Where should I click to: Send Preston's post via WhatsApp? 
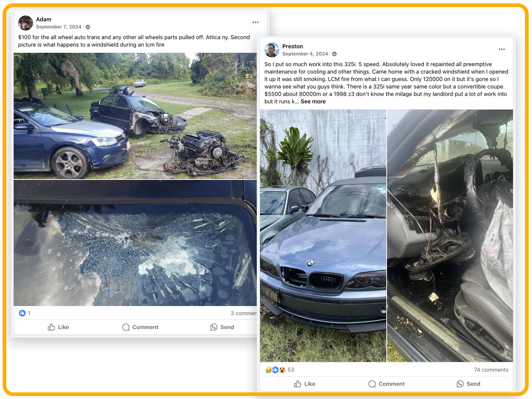(468, 384)
